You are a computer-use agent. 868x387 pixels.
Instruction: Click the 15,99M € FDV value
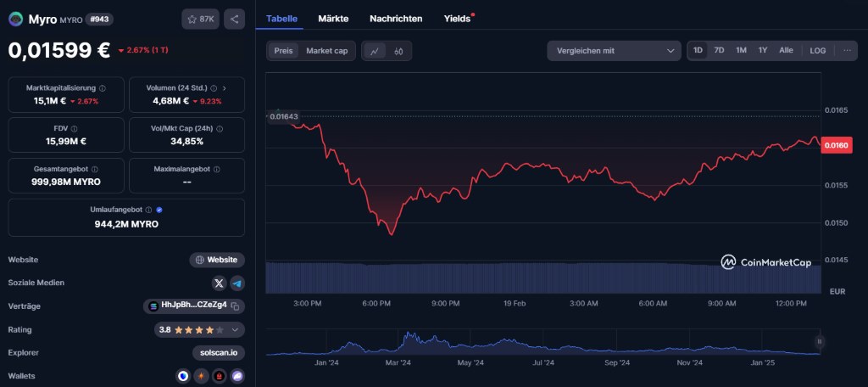coord(66,142)
